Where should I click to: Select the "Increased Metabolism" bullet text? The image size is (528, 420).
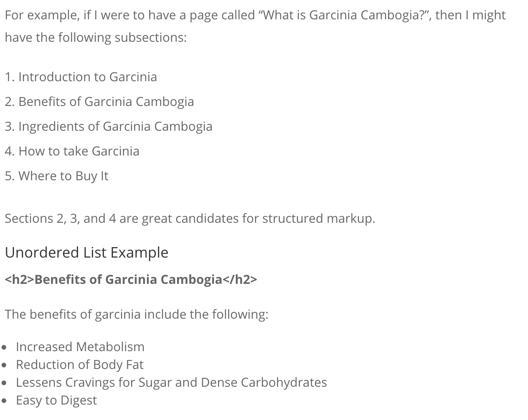coord(80,347)
